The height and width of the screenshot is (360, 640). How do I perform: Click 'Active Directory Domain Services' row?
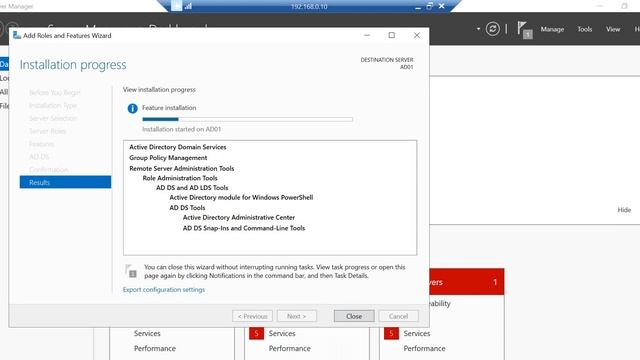point(178,147)
